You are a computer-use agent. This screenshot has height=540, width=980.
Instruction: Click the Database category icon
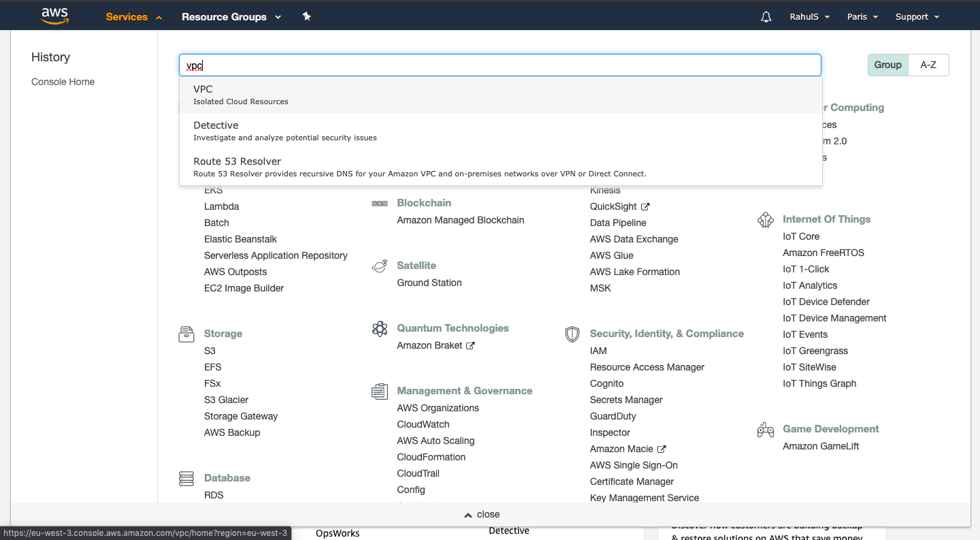(186, 477)
